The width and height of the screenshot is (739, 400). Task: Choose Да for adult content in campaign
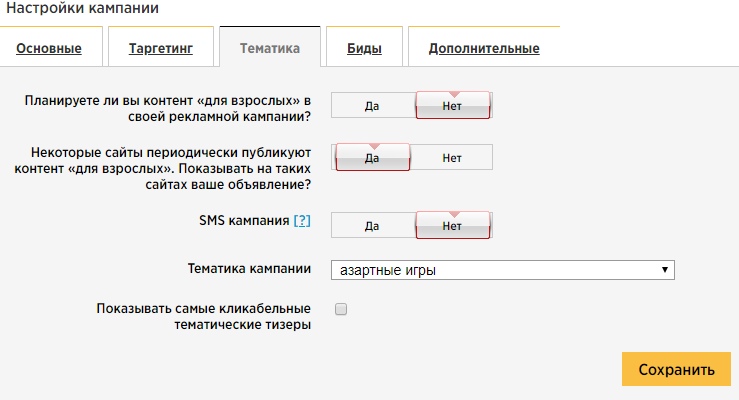tap(373, 106)
